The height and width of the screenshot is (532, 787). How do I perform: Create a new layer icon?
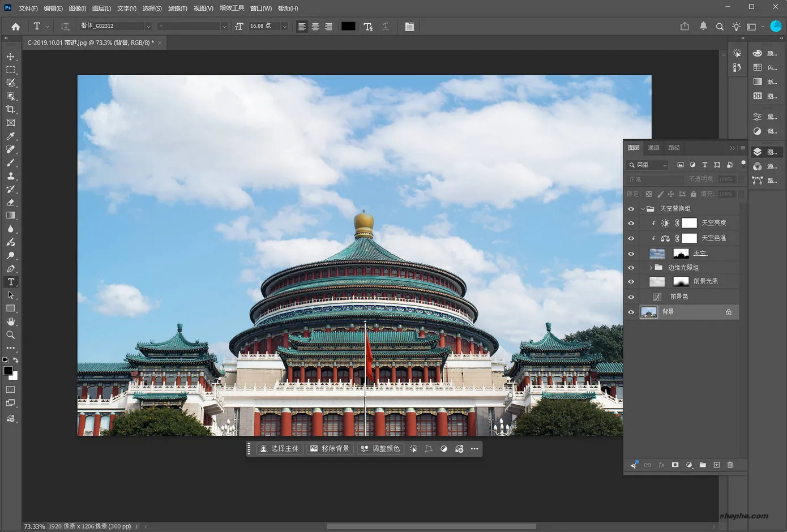pos(716,465)
